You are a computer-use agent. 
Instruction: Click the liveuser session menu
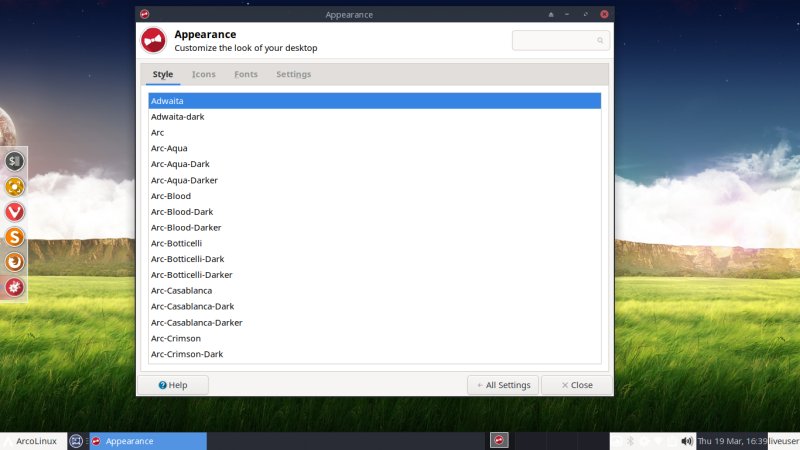[784, 441]
